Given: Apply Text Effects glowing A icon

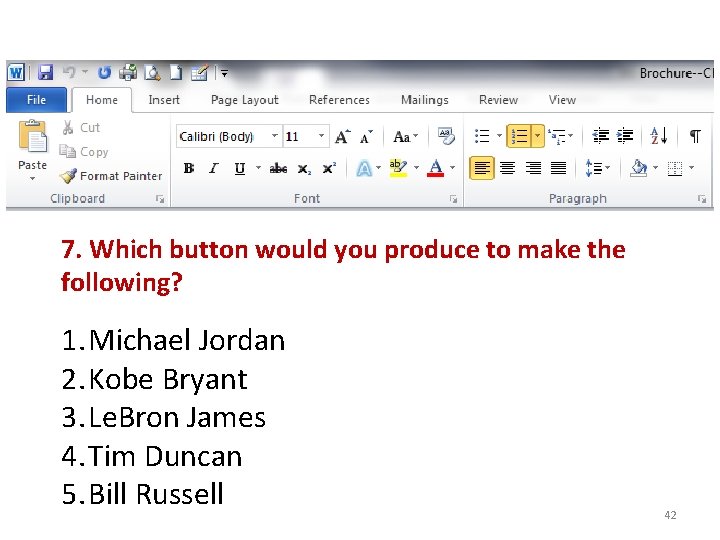Looking at the screenshot, I should [x=364, y=169].
